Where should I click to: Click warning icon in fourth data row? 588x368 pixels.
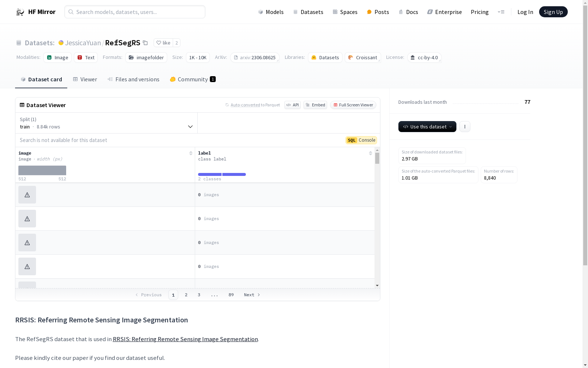27,266
